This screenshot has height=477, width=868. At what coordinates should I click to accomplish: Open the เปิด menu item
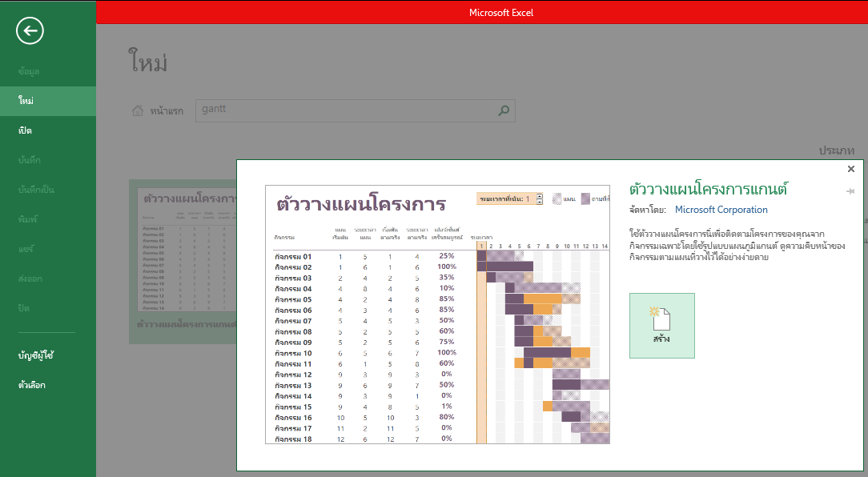(x=47, y=130)
